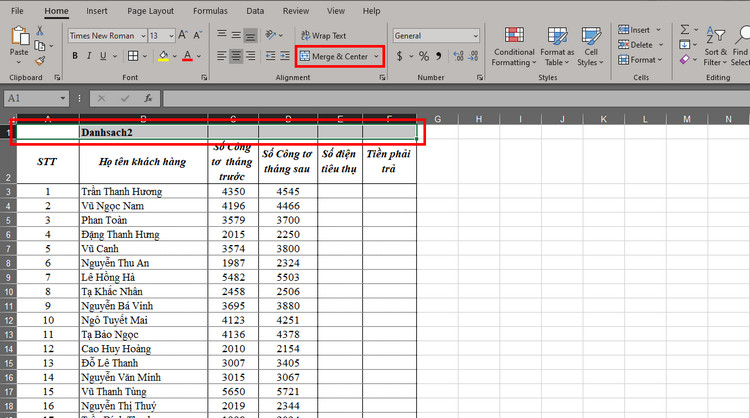The height and width of the screenshot is (418, 750).
Task: Apply Accounting dollar format
Action: click(x=399, y=56)
